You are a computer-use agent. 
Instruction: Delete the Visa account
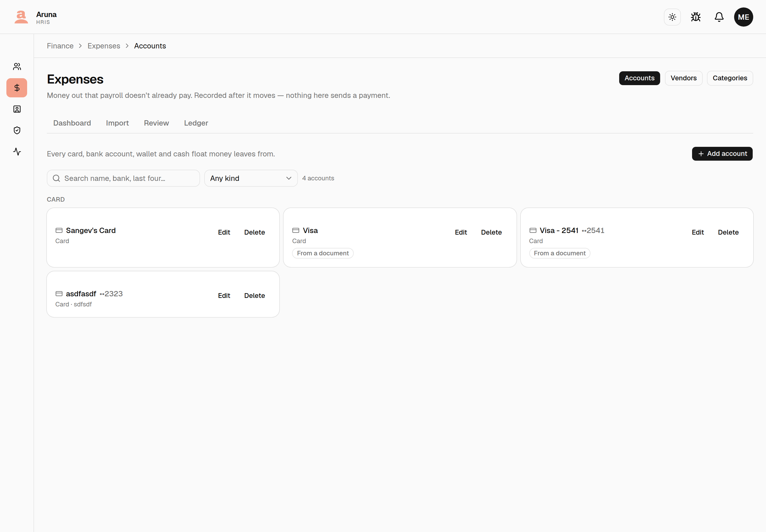click(x=491, y=232)
